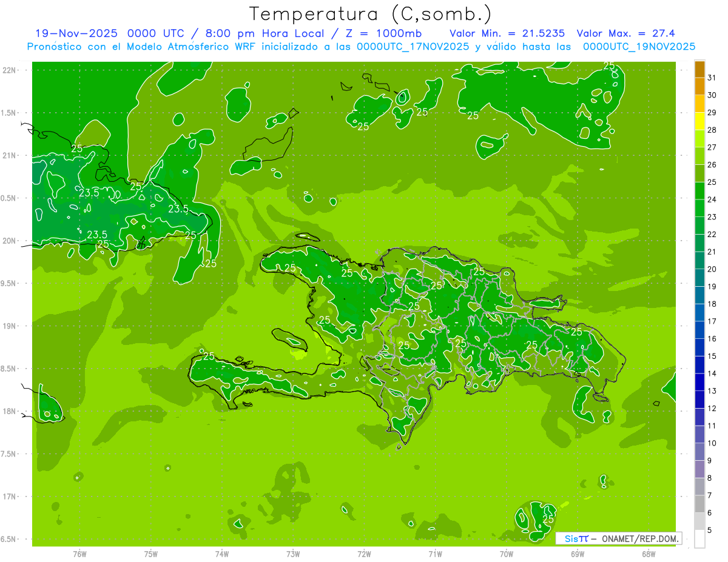Click the legend value "26"
This screenshot has width=728, height=562.
pyautogui.click(x=712, y=164)
